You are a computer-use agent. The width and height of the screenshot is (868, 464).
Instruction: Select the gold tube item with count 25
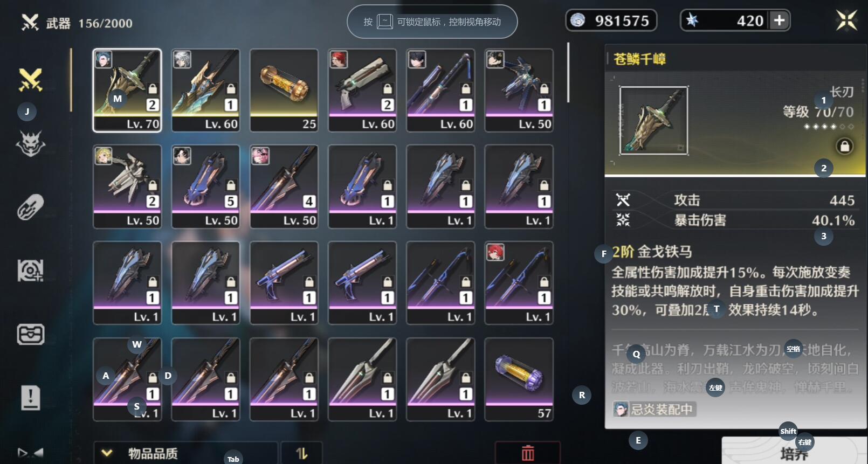coord(284,90)
